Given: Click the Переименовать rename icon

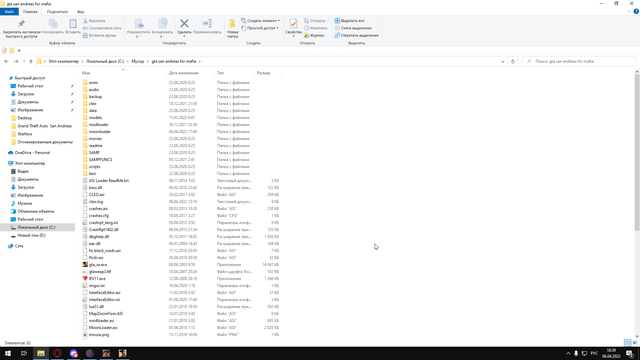Looking at the screenshot, I should tap(207, 24).
